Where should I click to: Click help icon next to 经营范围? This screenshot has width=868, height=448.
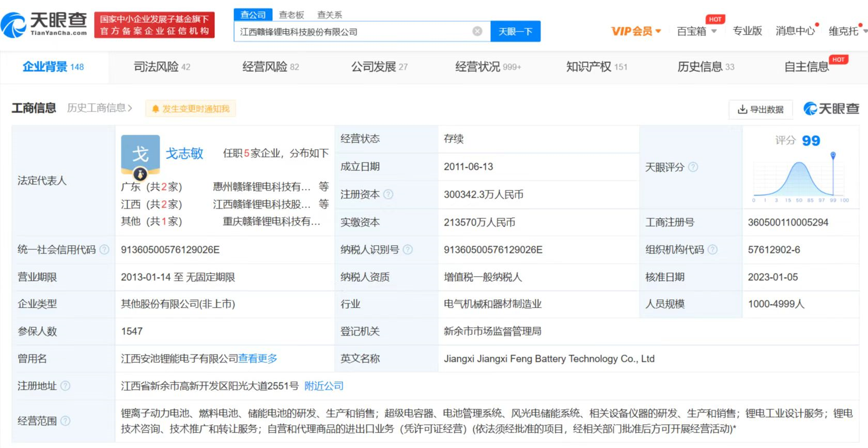66,421
